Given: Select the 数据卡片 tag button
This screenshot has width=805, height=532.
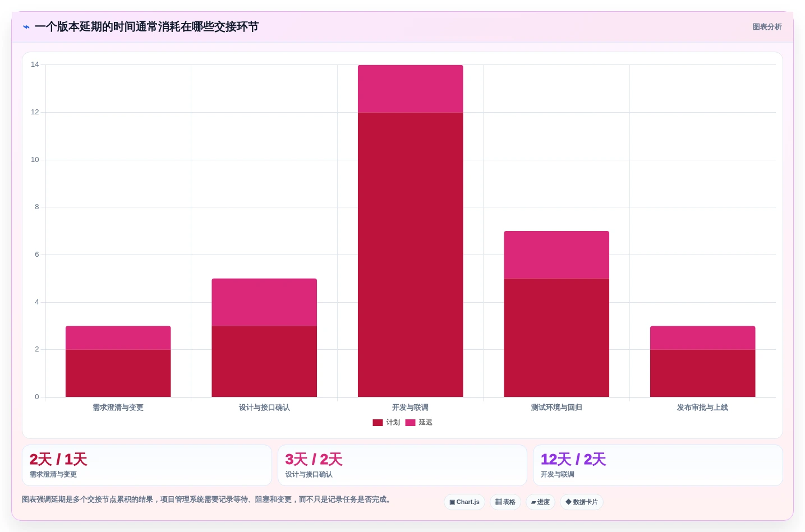Looking at the screenshot, I should pyautogui.click(x=582, y=502).
